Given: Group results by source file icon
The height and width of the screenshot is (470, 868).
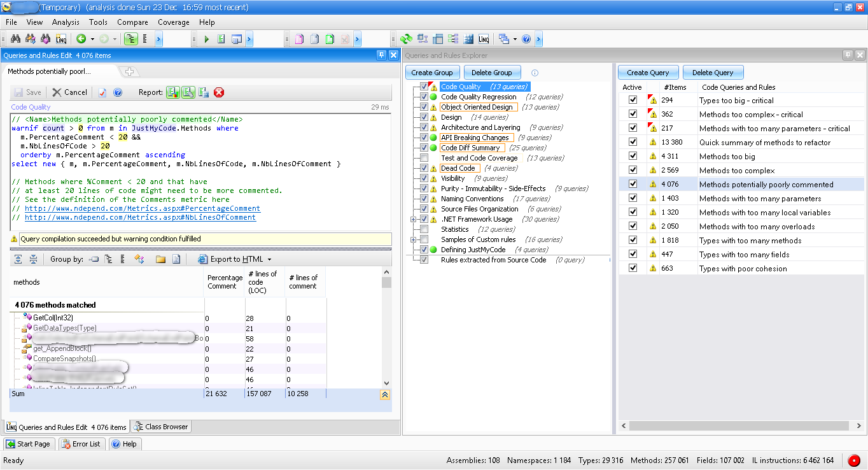Looking at the screenshot, I should coord(176,259).
